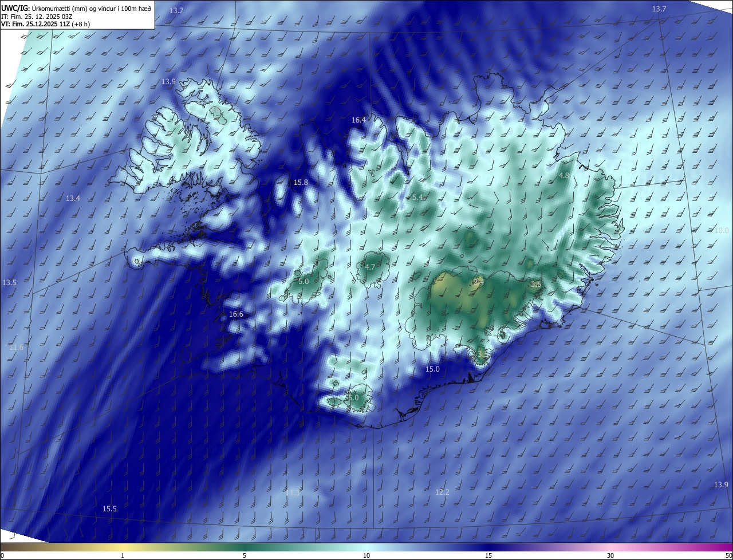Click the 10.0 value east of Iceland
The image size is (733, 560).
(x=722, y=230)
